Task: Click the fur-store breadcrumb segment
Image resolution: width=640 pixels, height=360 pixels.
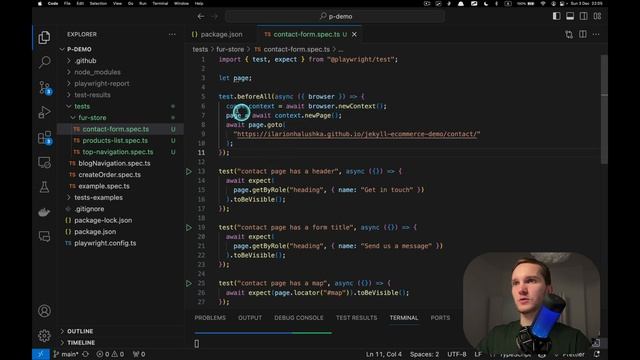Action: pos(230,49)
